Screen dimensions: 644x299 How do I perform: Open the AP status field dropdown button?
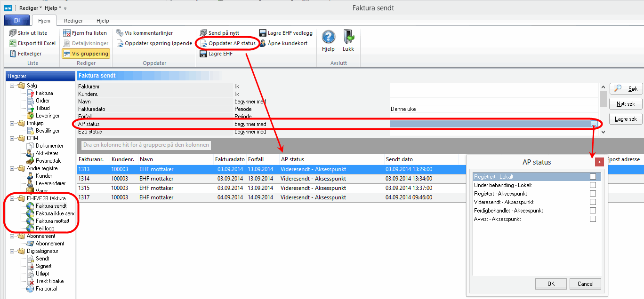pyautogui.click(x=594, y=124)
